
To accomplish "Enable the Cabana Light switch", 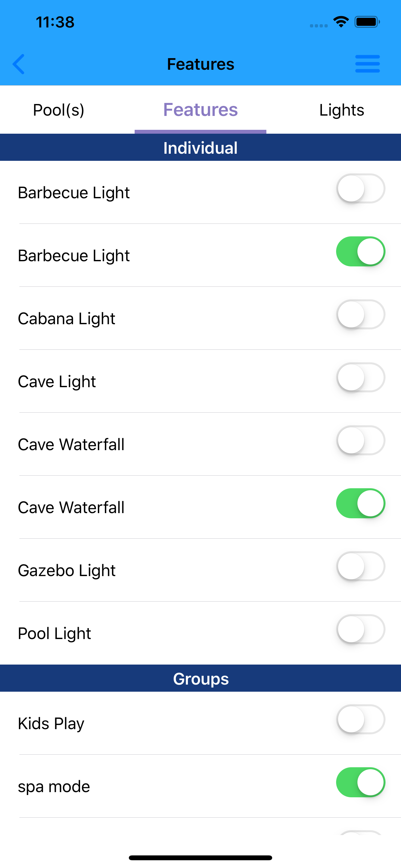I will tap(361, 315).
